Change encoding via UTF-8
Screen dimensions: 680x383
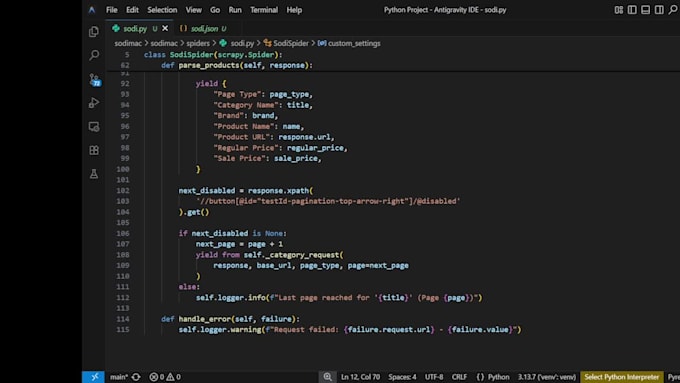[434, 377]
